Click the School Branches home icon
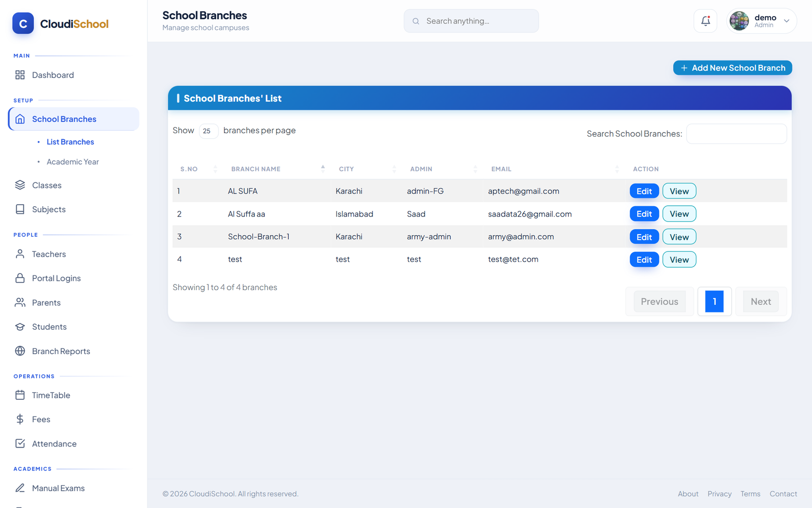The height and width of the screenshot is (508, 812). 20,119
